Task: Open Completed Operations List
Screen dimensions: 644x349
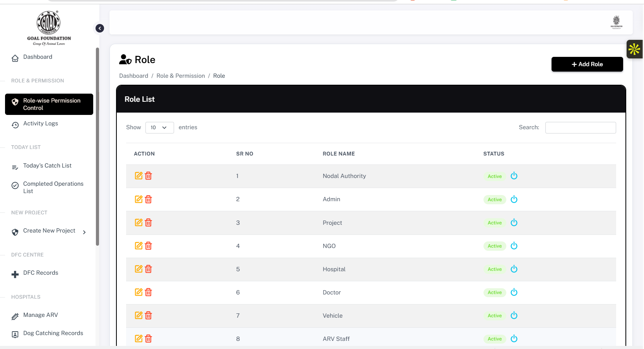Action: (53, 188)
